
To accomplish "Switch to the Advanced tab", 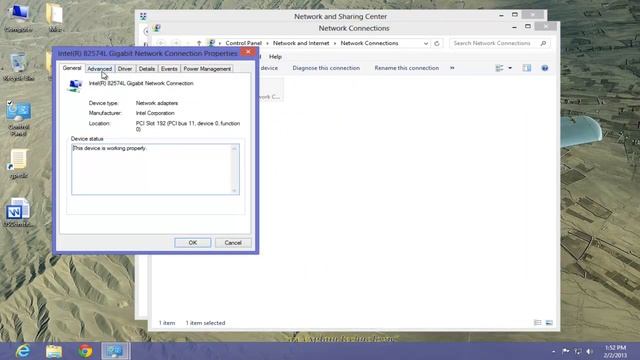I will tap(100, 69).
